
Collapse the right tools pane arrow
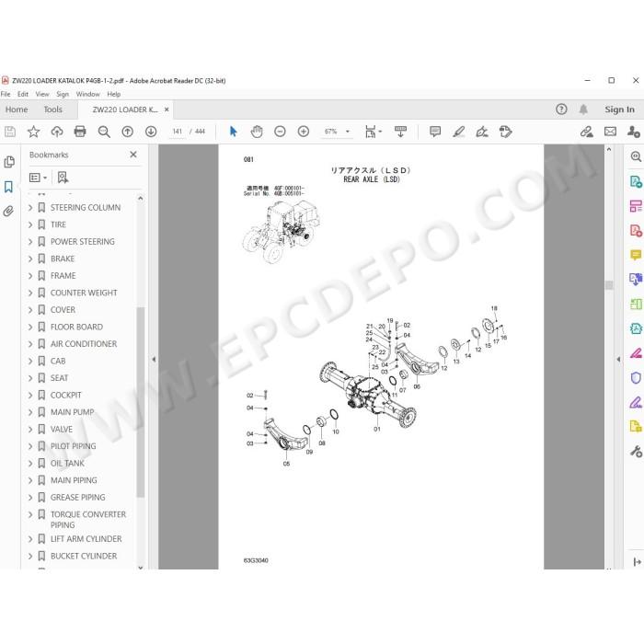pos(618,360)
